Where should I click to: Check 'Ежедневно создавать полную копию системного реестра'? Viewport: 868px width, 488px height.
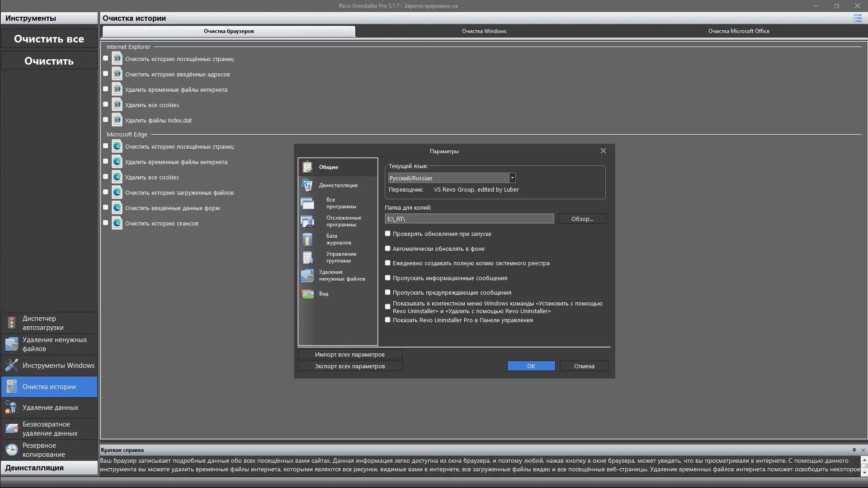[x=387, y=263]
